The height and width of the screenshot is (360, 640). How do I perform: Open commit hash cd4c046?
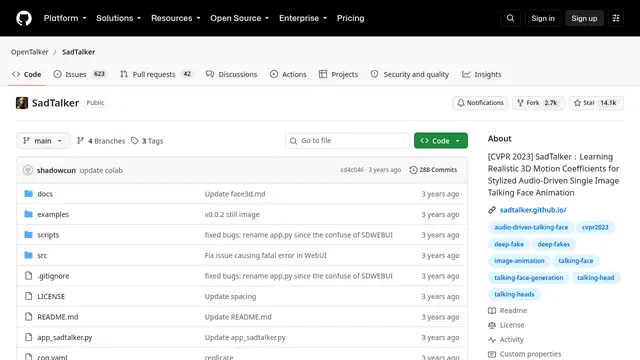(x=352, y=170)
